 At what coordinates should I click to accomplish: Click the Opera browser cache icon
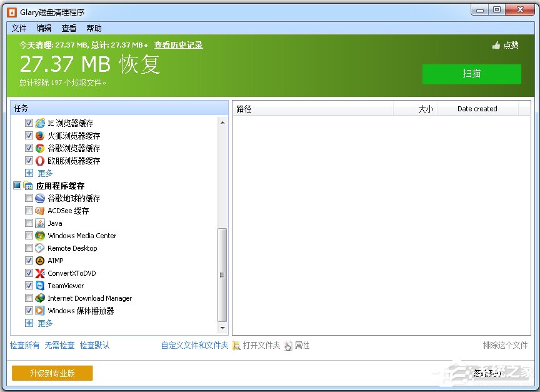pos(40,161)
